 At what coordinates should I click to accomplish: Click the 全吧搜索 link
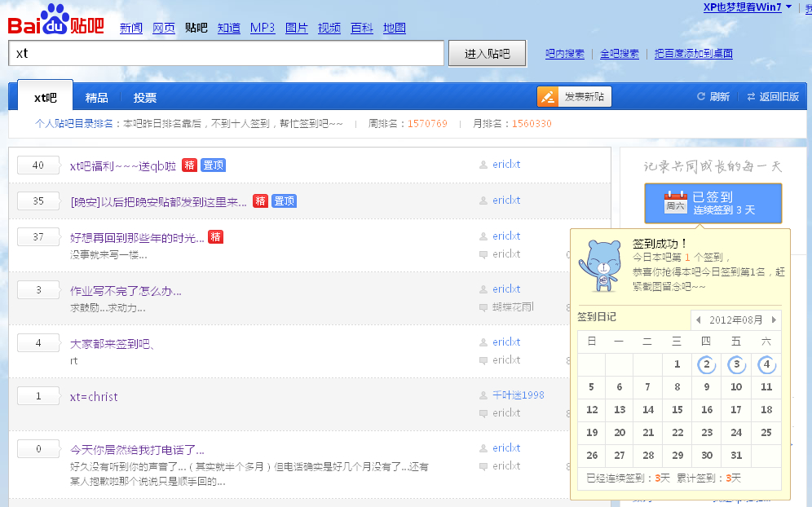pos(620,53)
